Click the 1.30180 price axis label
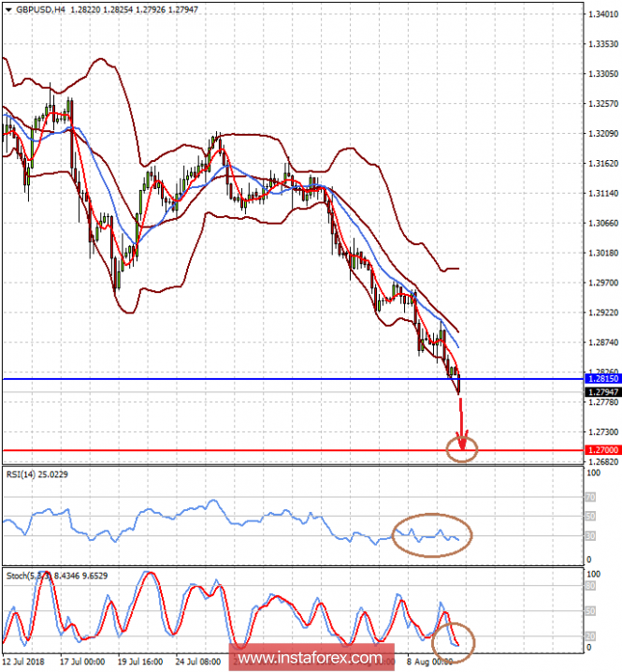 pyautogui.click(x=602, y=253)
